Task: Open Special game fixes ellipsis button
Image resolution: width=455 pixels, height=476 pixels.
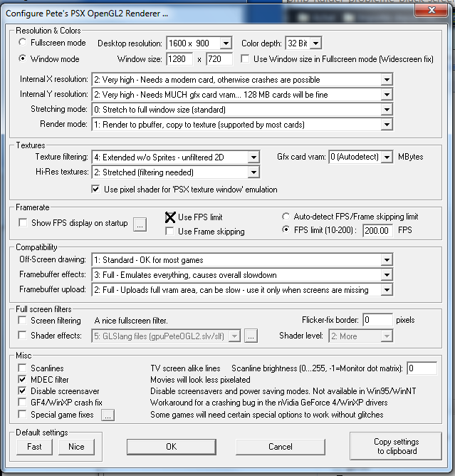Action: (x=108, y=415)
